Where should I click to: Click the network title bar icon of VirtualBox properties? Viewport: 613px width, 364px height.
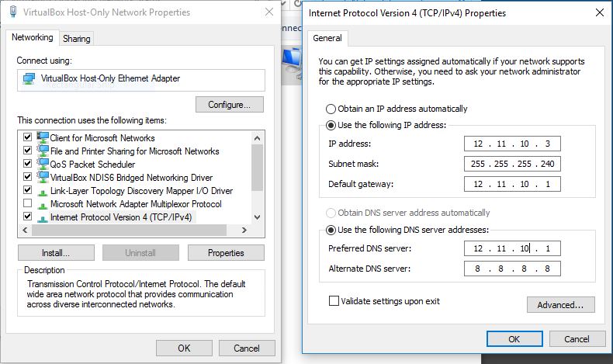point(13,12)
